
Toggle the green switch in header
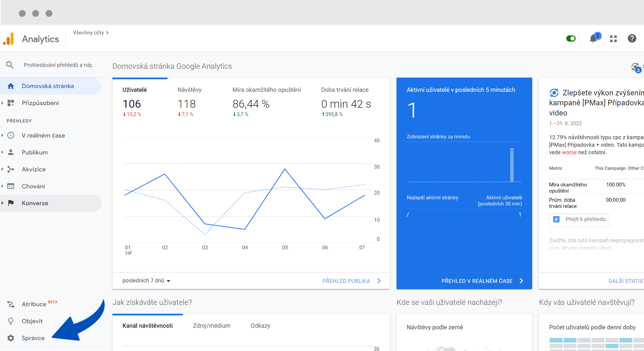tap(571, 39)
